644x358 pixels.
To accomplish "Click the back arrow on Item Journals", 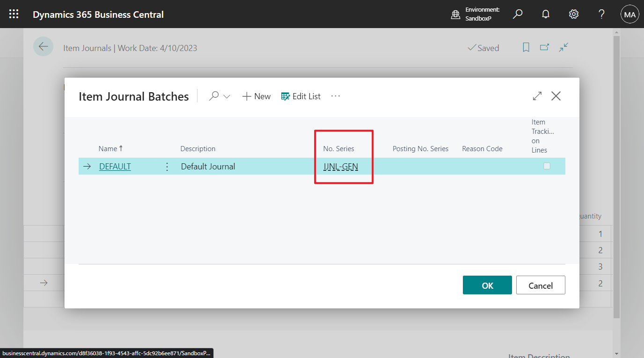I will (x=43, y=46).
